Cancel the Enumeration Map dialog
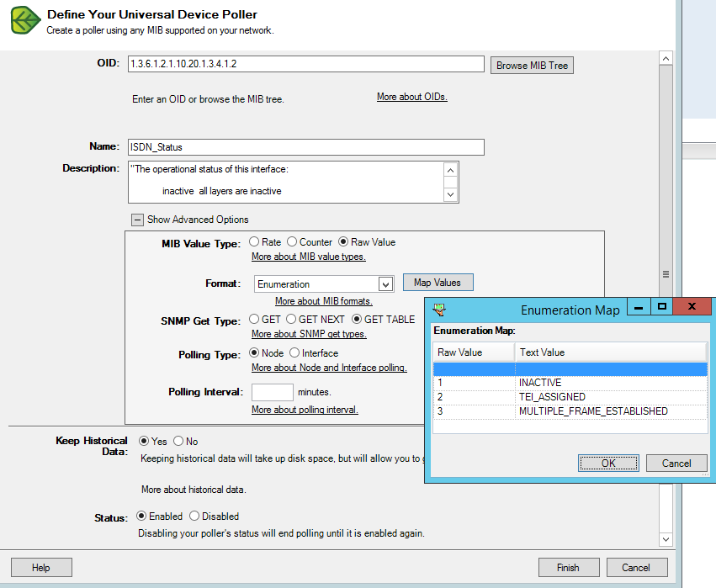 click(x=676, y=464)
